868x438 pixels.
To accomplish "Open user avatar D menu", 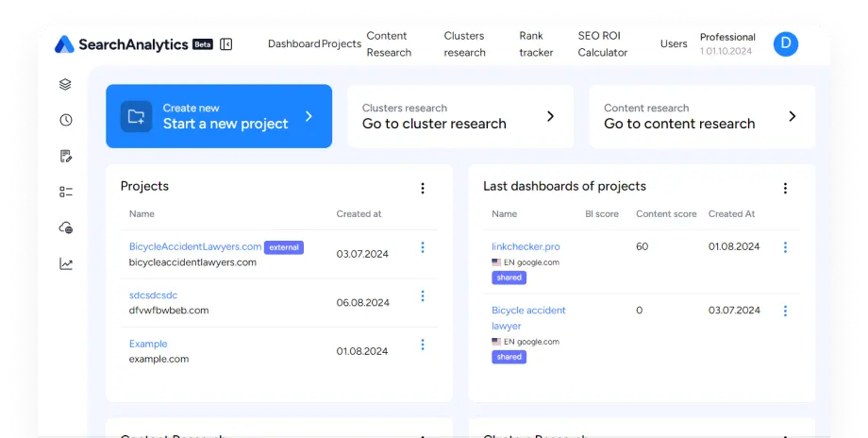I will 785,43.
